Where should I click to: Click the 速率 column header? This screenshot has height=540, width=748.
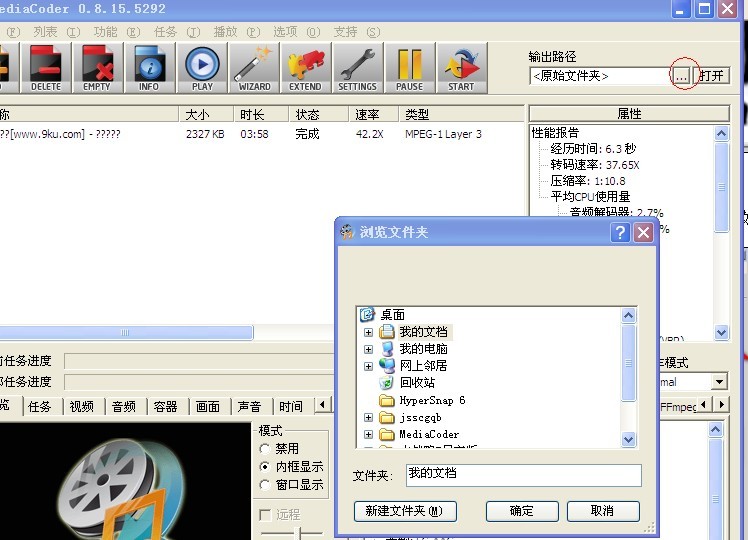click(x=373, y=114)
